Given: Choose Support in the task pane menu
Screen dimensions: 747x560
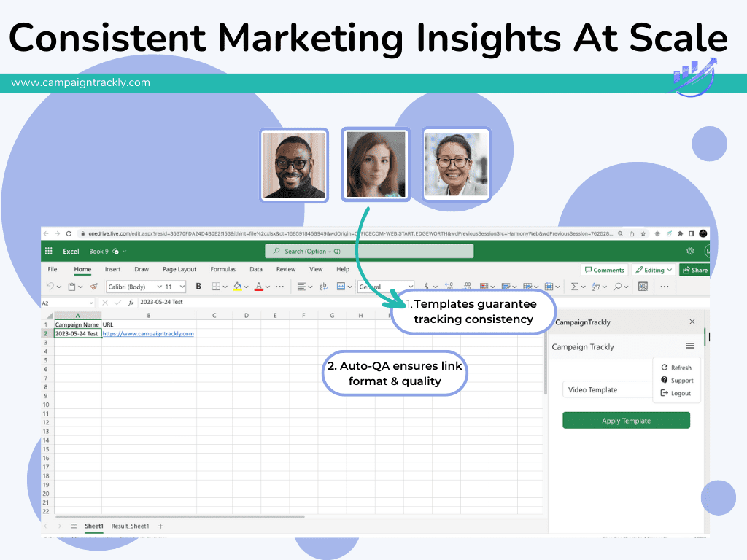Looking at the screenshot, I should coord(677,380).
